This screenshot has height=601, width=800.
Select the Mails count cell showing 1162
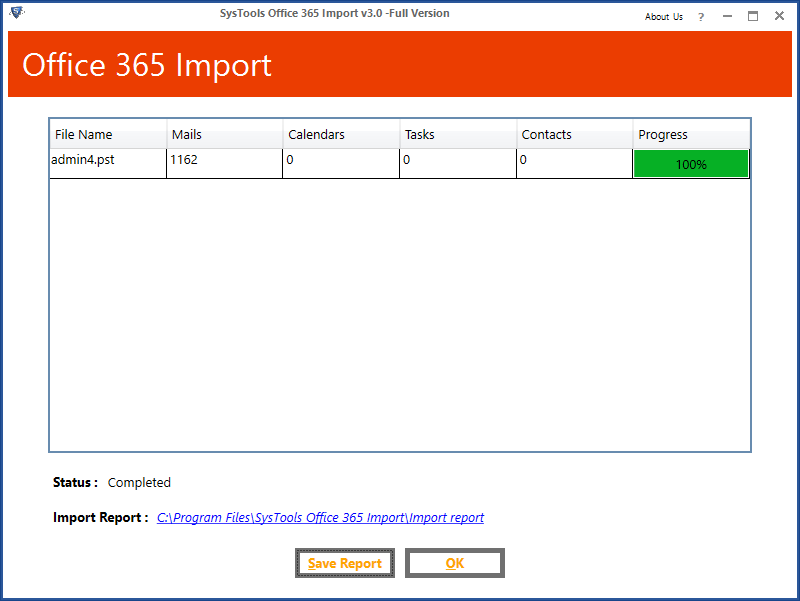coord(185,159)
